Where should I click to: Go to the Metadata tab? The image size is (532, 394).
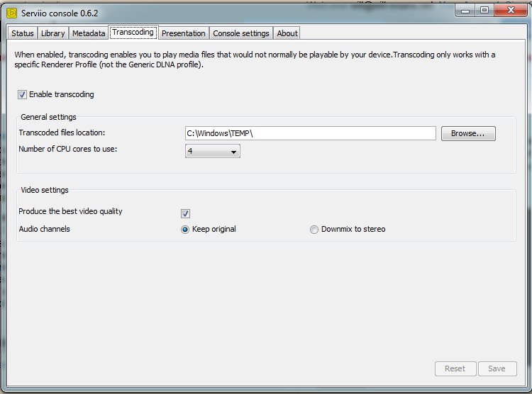coord(89,33)
